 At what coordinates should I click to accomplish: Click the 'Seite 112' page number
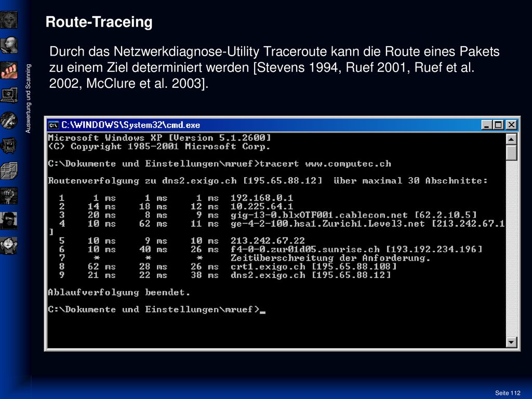(x=508, y=393)
